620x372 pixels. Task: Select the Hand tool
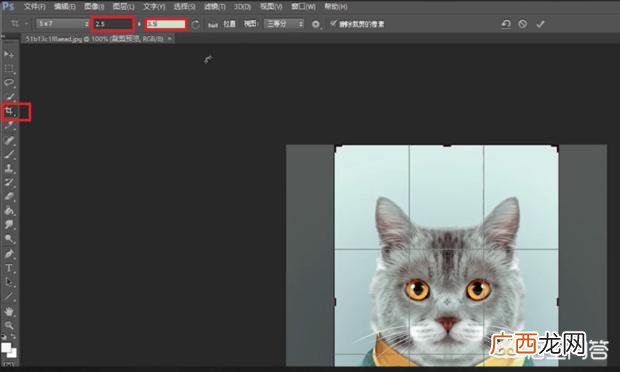point(9,312)
